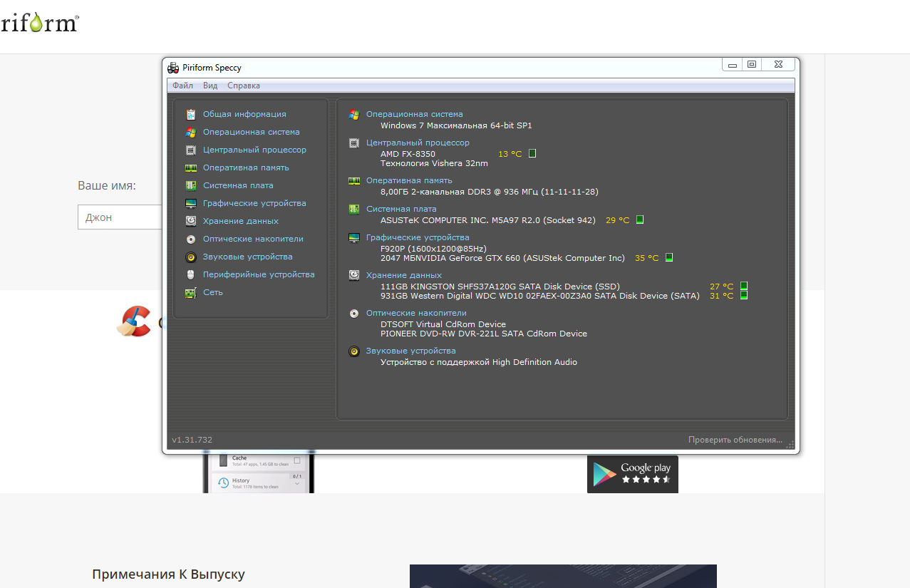Open the Системная плата heading link in summary

pos(401,209)
